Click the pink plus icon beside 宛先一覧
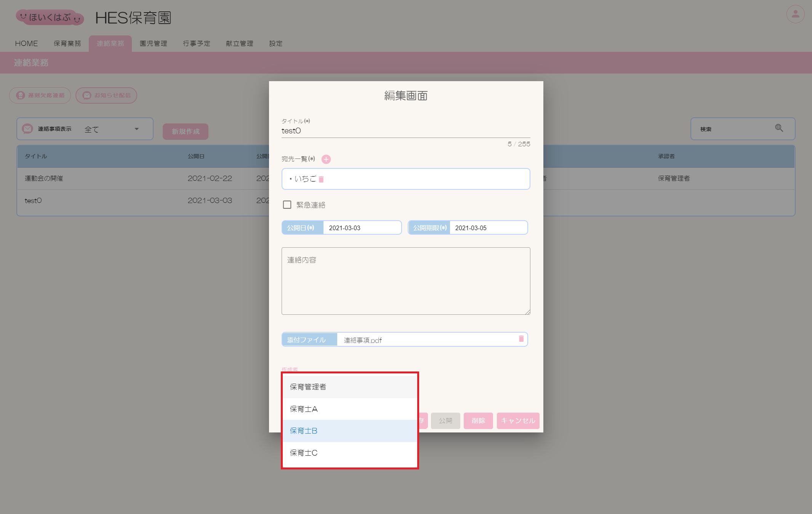The image size is (812, 514). (326, 159)
